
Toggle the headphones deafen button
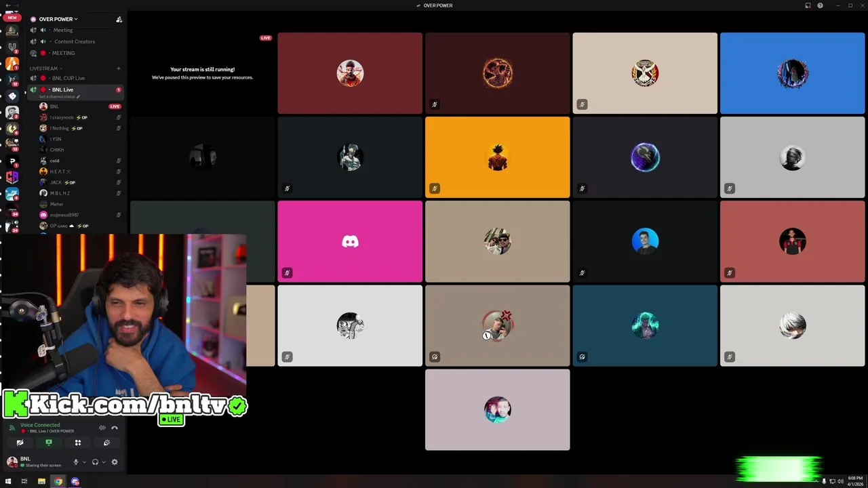(95, 462)
